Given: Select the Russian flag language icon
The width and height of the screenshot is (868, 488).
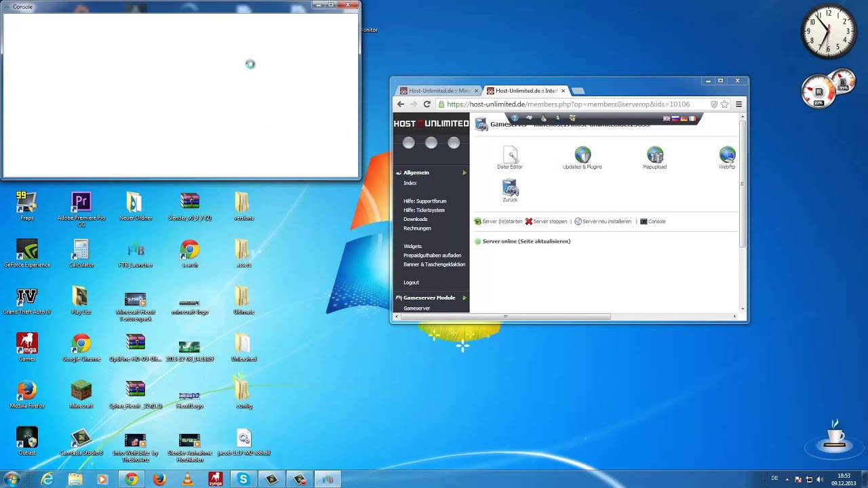Looking at the screenshot, I should (x=675, y=119).
